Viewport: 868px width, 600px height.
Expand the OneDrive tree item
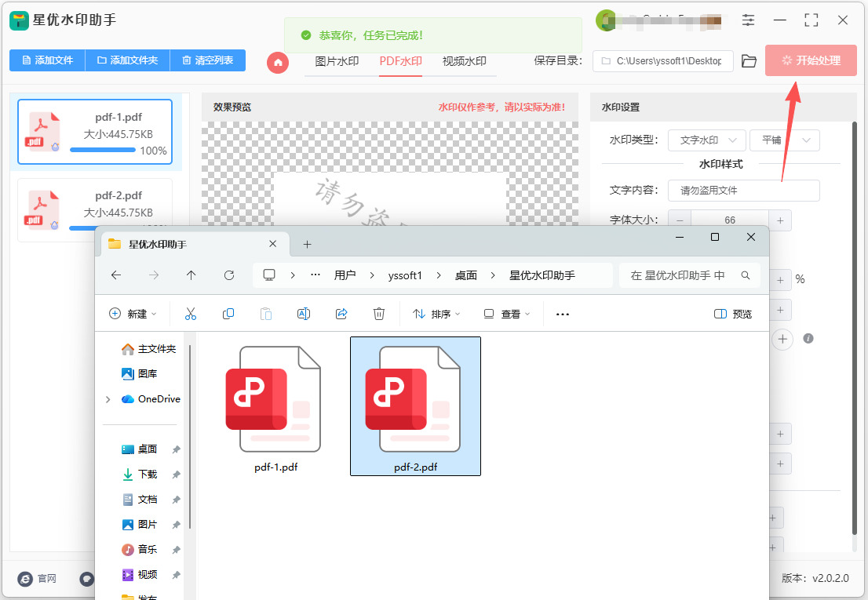[x=108, y=399]
